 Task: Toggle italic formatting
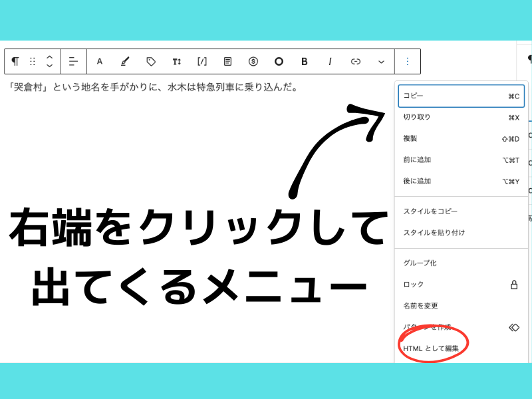[330, 61]
